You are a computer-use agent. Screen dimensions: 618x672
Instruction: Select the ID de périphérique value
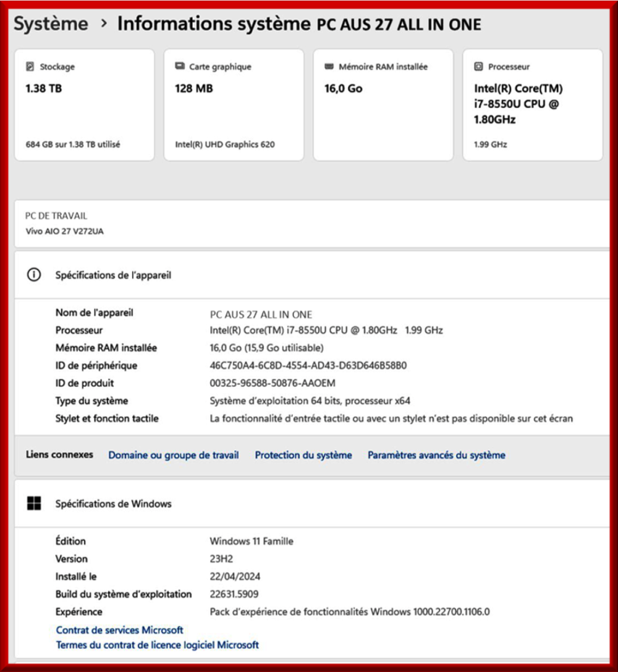pos(308,365)
